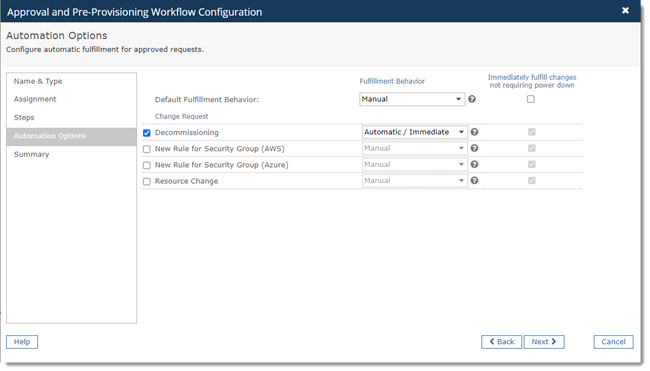Click Decommissioning label text
The width and height of the screenshot is (650, 371).
point(187,133)
